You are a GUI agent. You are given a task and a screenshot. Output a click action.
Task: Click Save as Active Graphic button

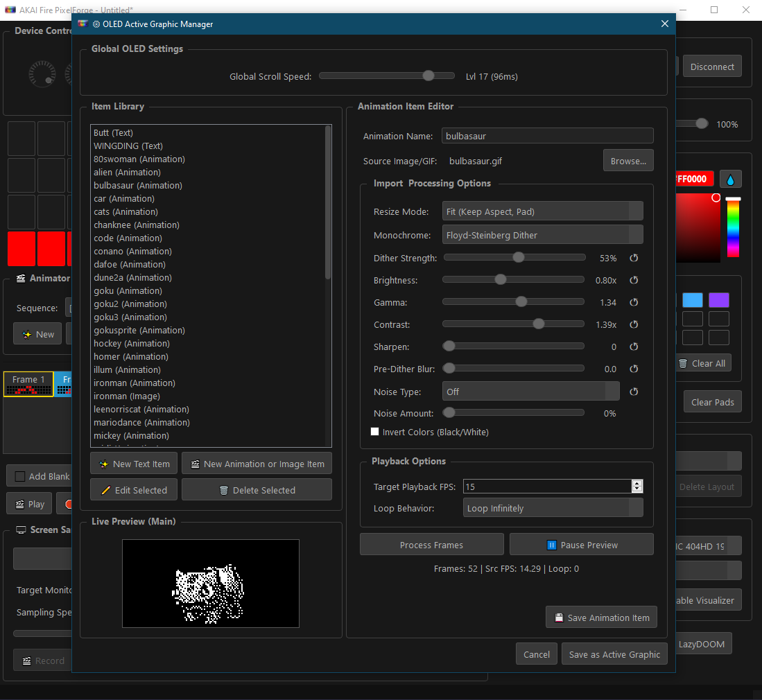click(x=614, y=654)
